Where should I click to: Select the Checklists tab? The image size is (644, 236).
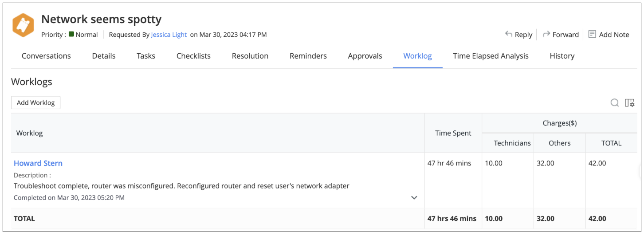(x=193, y=56)
